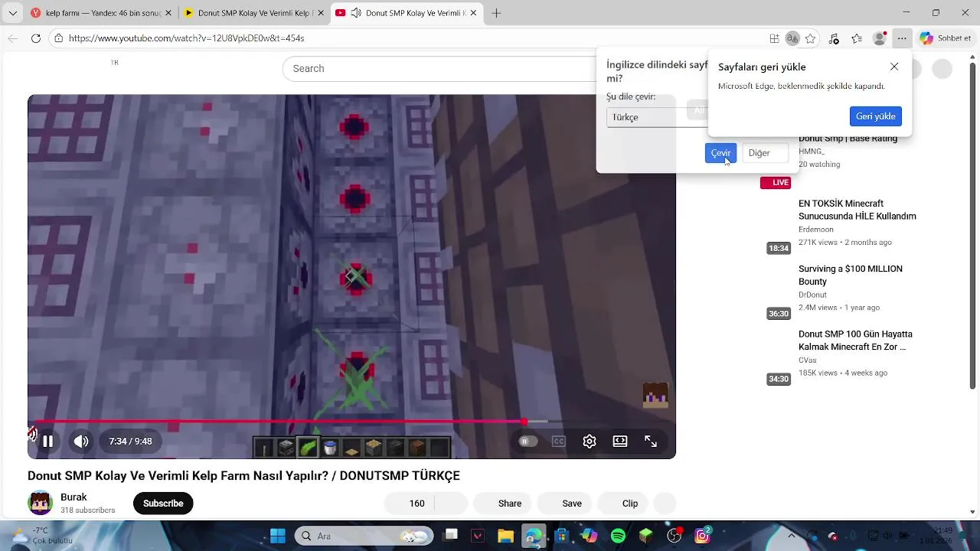This screenshot has width=980, height=551.
Task: Mute the tab via its speaker icon
Action: tap(356, 13)
